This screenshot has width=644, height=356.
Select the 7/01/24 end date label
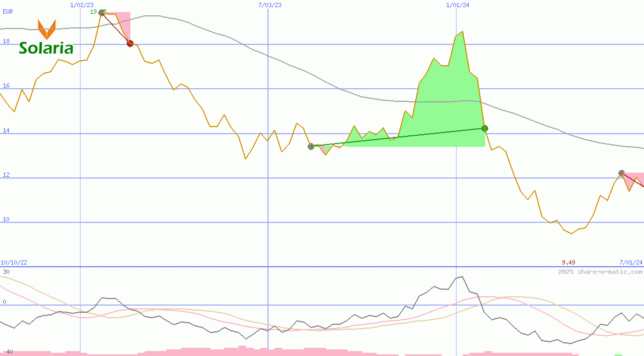pos(630,263)
